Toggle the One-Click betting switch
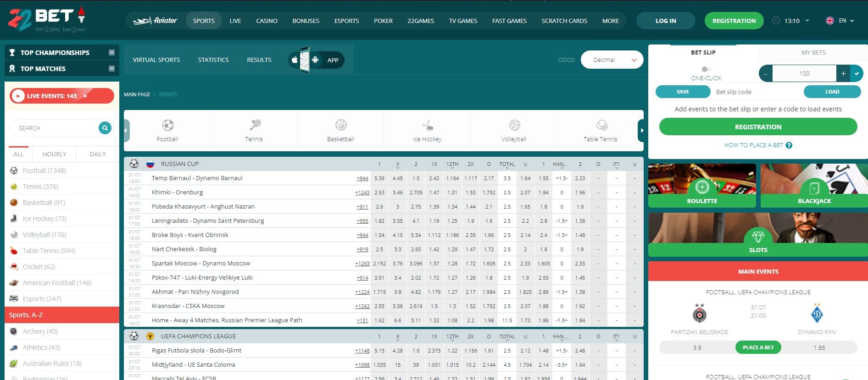868x380 pixels. click(x=707, y=69)
